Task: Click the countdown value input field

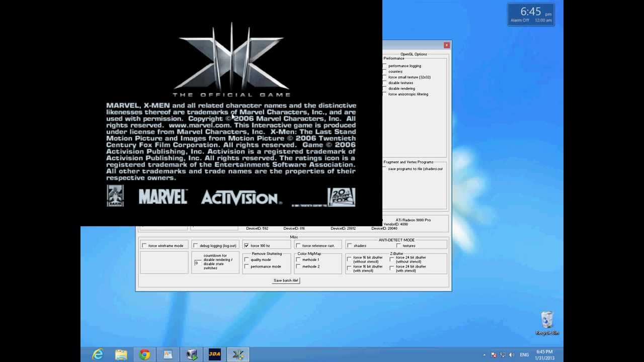Action: tap(197, 263)
